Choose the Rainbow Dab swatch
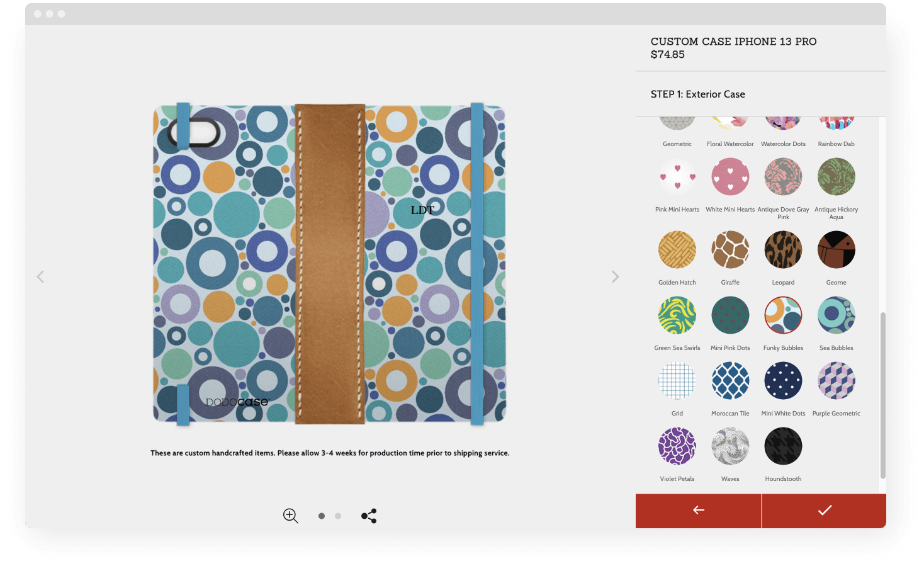The height and width of the screenshot is (566, 924). coord(836,123)
